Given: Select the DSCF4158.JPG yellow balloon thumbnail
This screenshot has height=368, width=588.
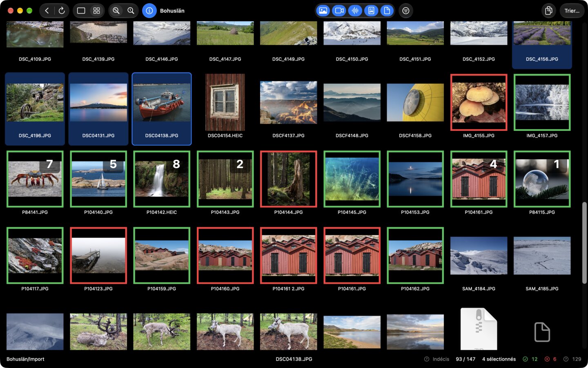Looking at the screenshot, I should tap(415, 102).
